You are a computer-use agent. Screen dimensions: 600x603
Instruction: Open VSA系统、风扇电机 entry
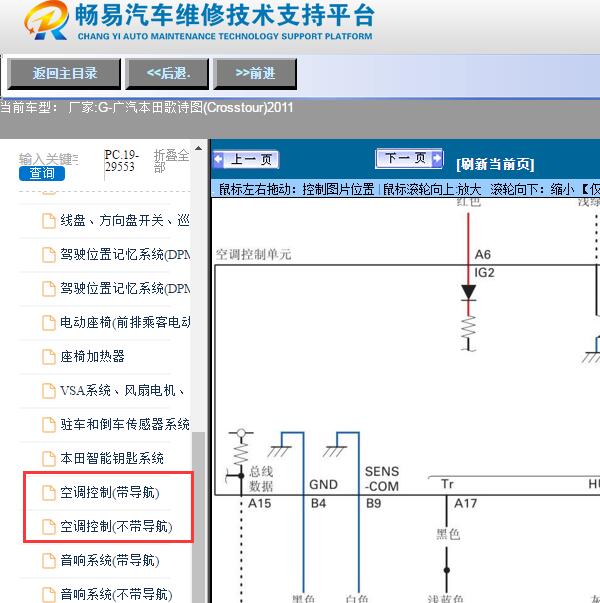(122, 390)
